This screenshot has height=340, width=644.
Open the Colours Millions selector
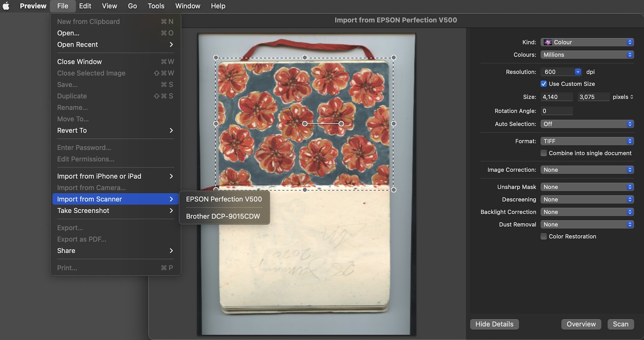coord(587,55)
